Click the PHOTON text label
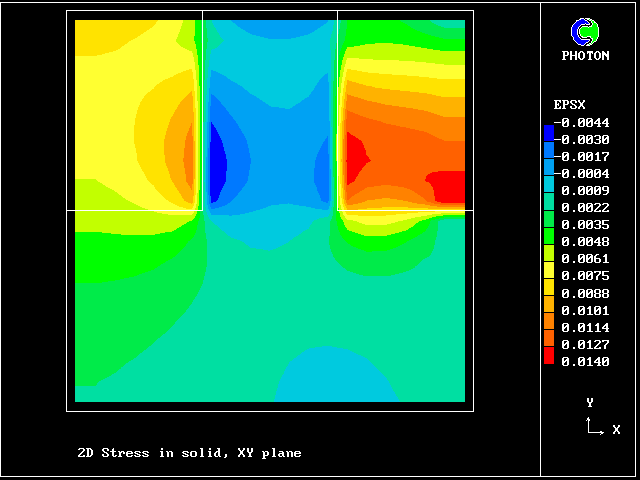Viewport: 640px width, 480px height. [x=585, y=56]
